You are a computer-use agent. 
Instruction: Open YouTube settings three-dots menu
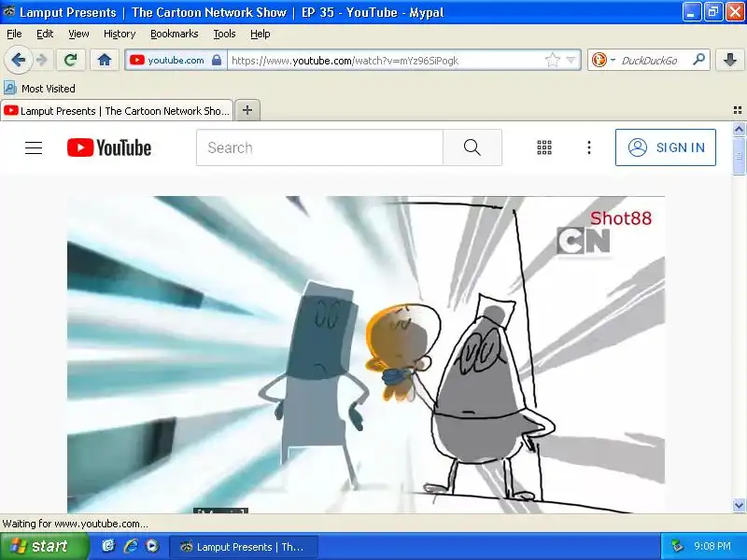tap(589, 147)
